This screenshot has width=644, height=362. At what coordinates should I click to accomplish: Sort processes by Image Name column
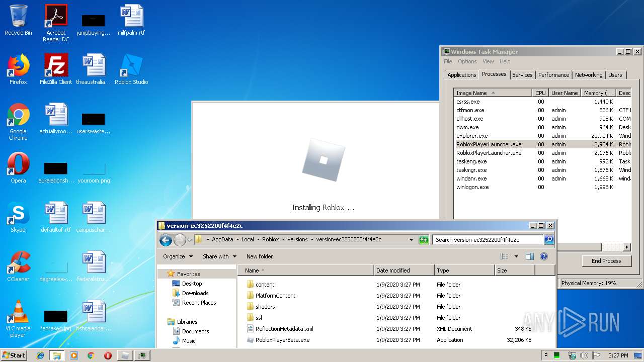(x=493, y=93)
